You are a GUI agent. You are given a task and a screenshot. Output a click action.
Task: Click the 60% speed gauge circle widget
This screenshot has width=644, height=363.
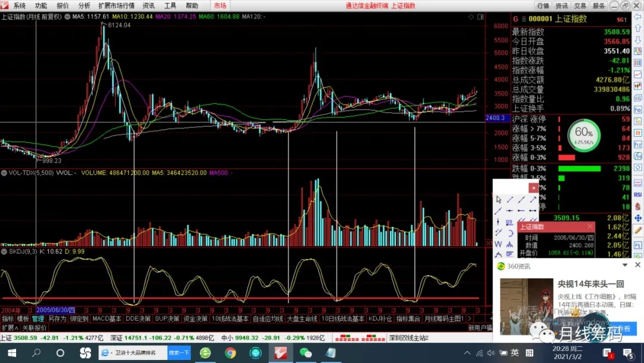pyautogui.click(x=584, y=135)
